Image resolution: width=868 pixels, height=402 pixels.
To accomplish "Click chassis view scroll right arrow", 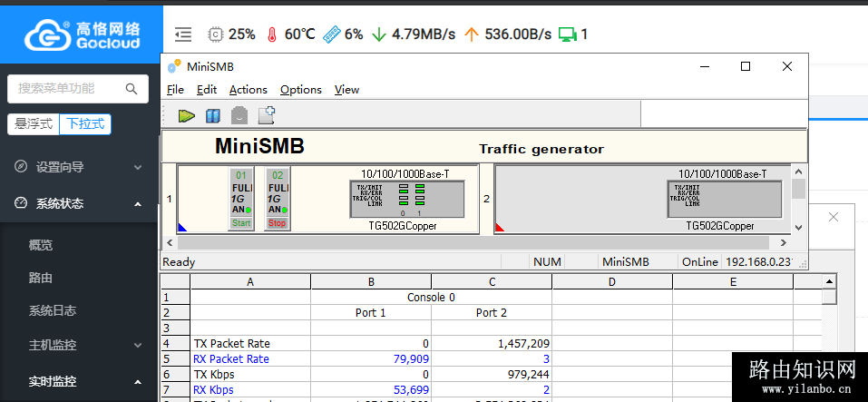I will click(x=784, y=242).
